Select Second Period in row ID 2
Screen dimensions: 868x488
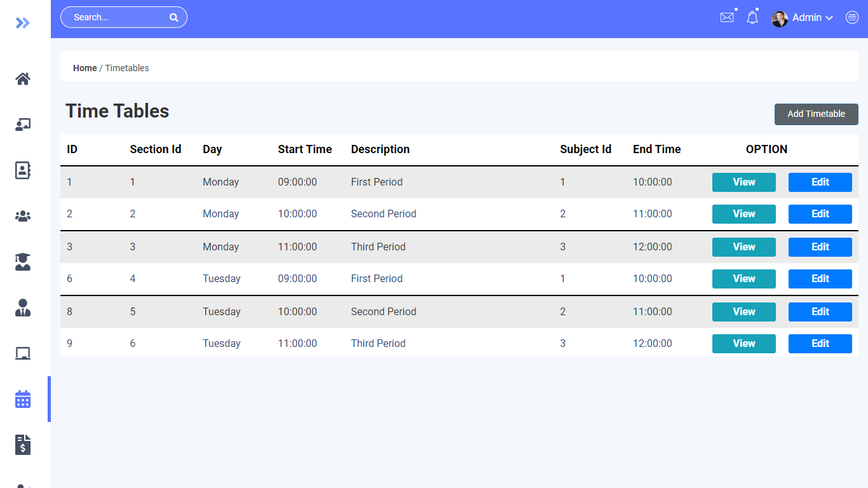click(x=384, y=214)
